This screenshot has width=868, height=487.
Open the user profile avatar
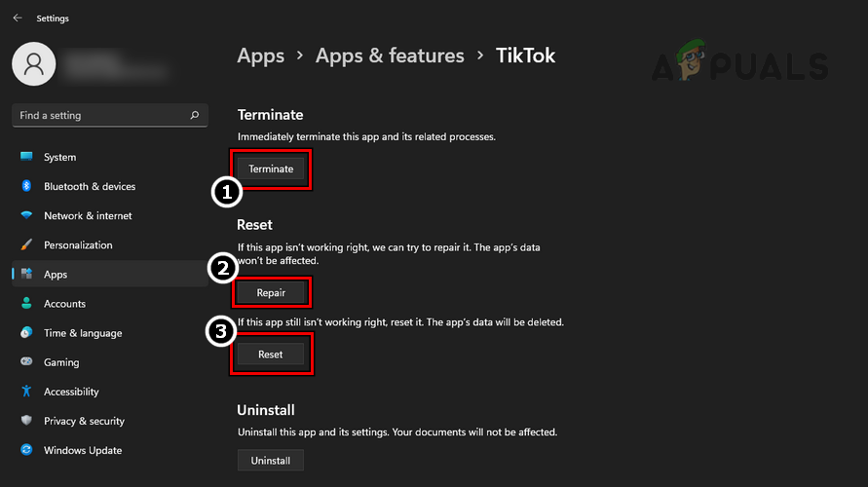coord(35,64)
